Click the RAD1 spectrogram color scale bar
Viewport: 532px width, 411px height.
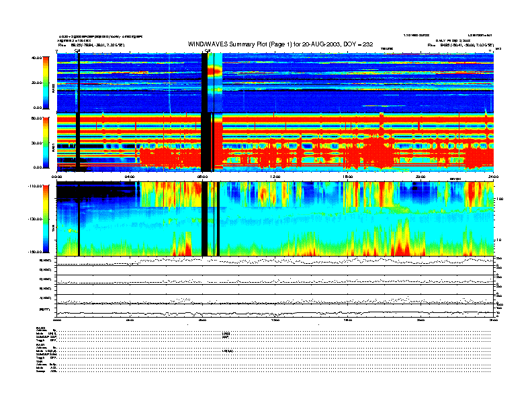point(46,143)
